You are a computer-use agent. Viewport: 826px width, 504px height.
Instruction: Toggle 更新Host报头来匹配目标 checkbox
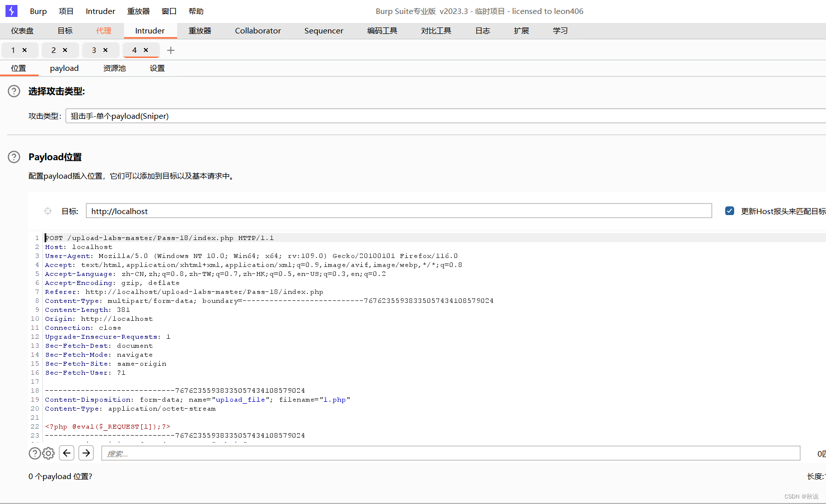click(x=730, y=211)
